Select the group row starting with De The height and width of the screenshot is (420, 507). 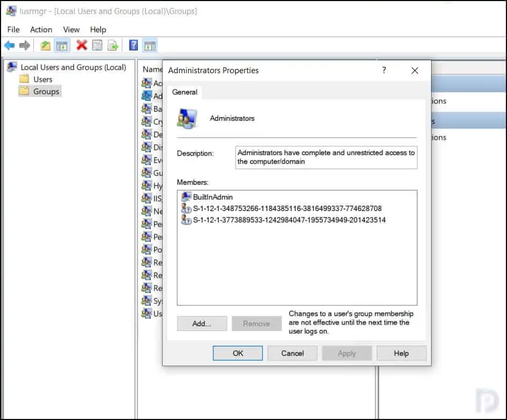point(152,135)
